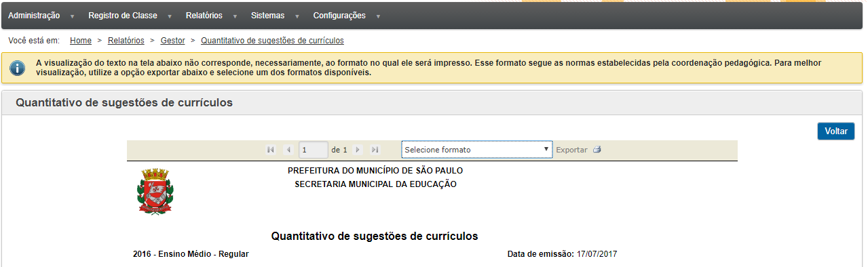
Task: Go to last report page icon
Action: click(375, 150)
